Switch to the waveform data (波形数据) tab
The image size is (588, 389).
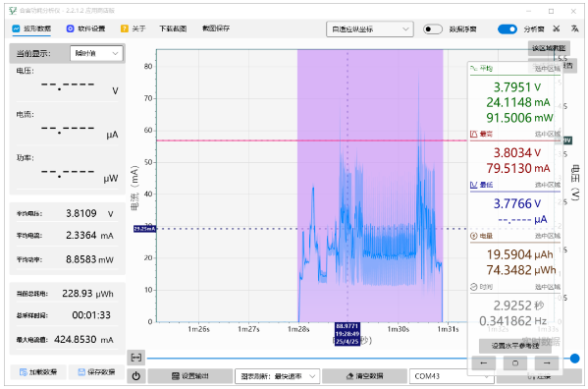tap(31, 28)
